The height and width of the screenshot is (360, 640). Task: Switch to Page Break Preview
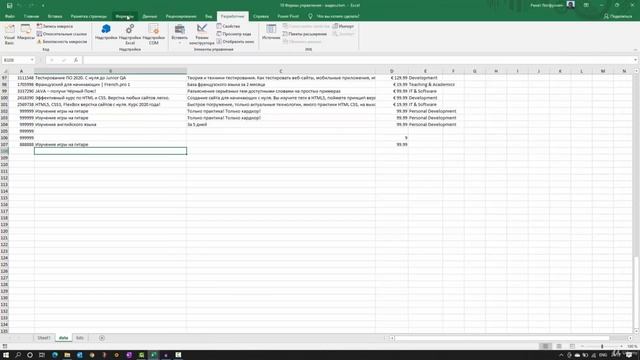[572, 346]
